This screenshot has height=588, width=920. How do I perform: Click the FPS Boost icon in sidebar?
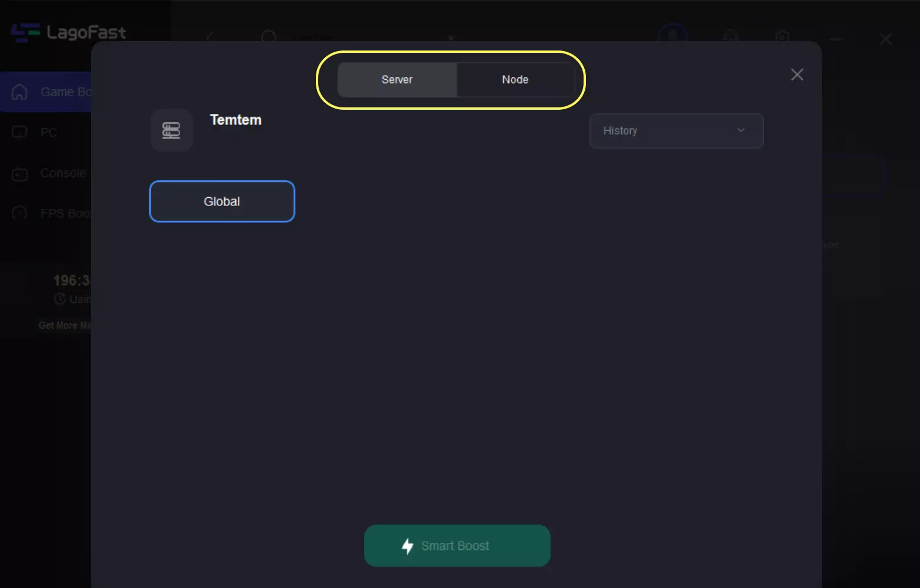(x=19, y=214)
